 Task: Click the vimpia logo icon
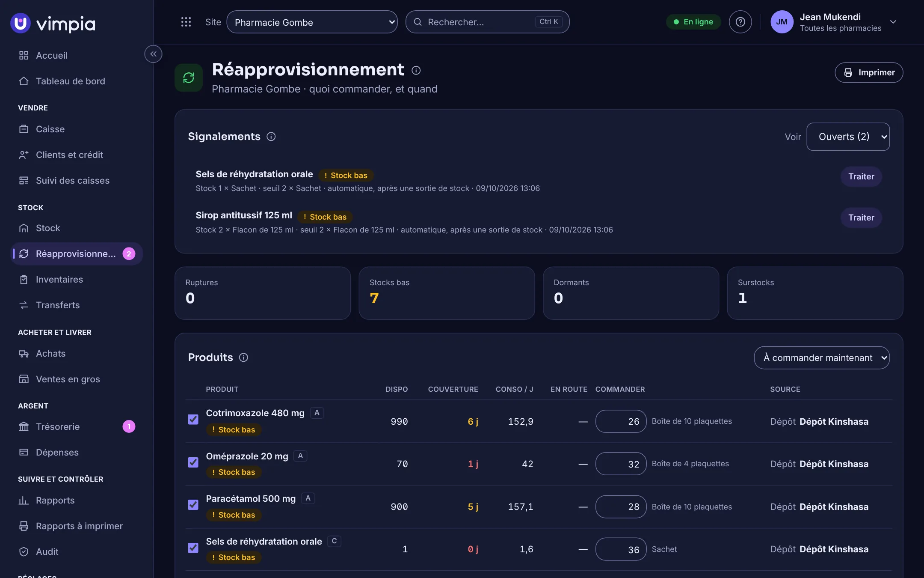(x=21, y=23)
